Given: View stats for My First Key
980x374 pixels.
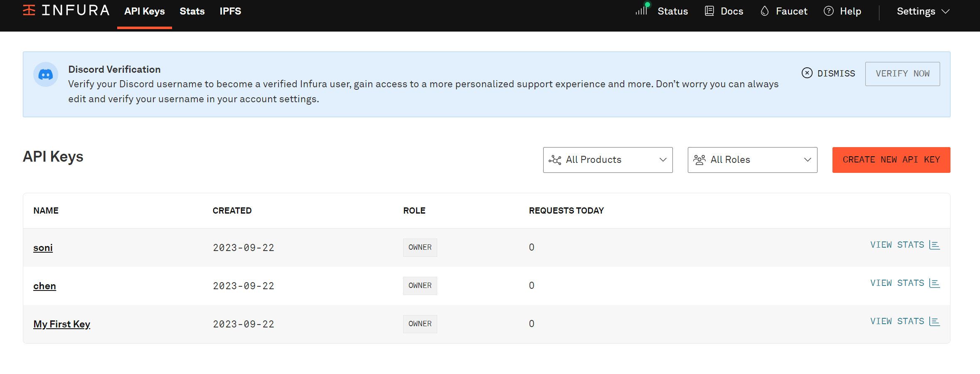Looking at the screenshot, I should click(905, 321).
